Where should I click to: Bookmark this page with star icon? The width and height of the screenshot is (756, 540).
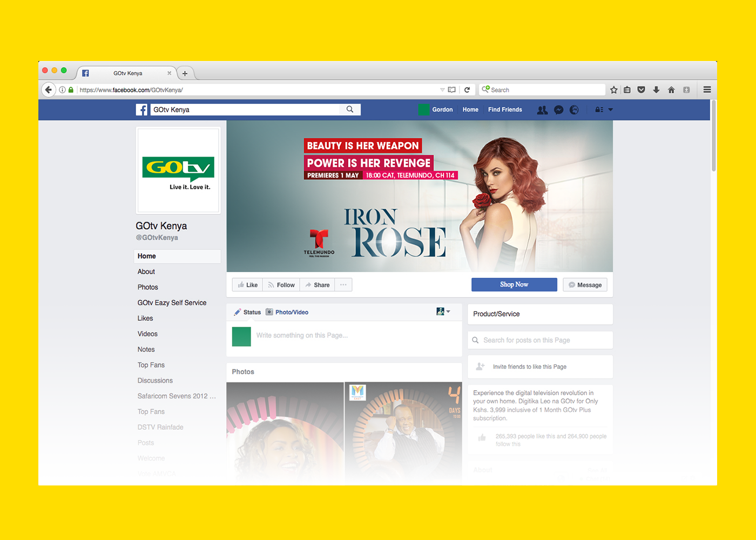click(x=614, y=90)
